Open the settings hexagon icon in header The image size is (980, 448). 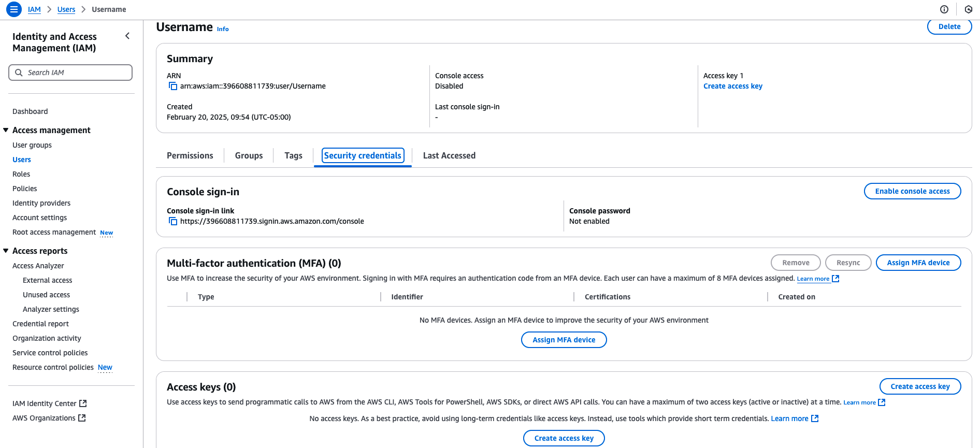click(968, 9)
